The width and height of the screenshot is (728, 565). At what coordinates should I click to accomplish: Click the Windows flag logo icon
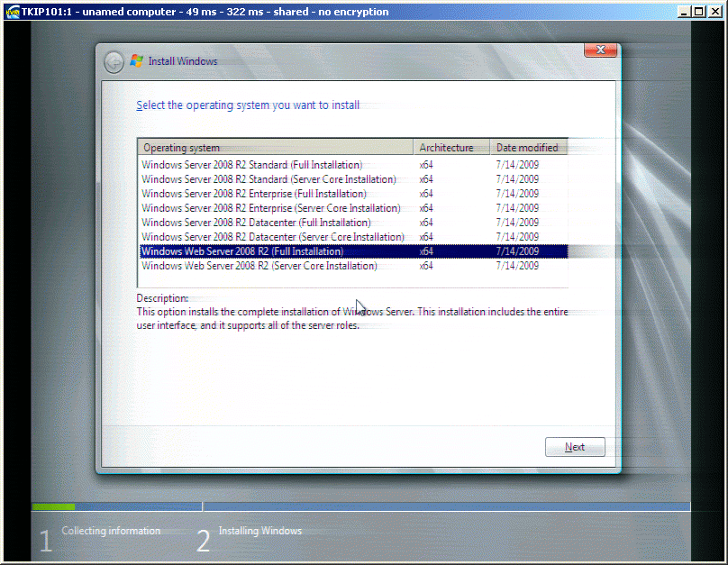137,60
